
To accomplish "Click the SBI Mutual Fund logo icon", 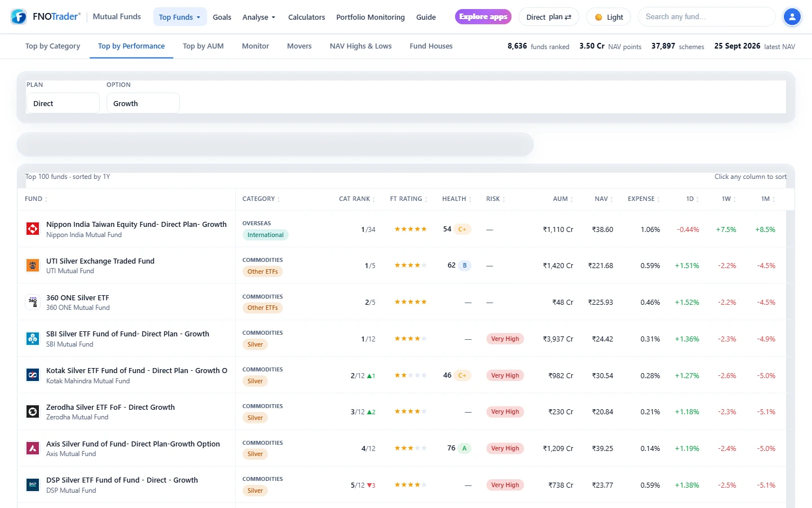I will [x=33, y=339].
